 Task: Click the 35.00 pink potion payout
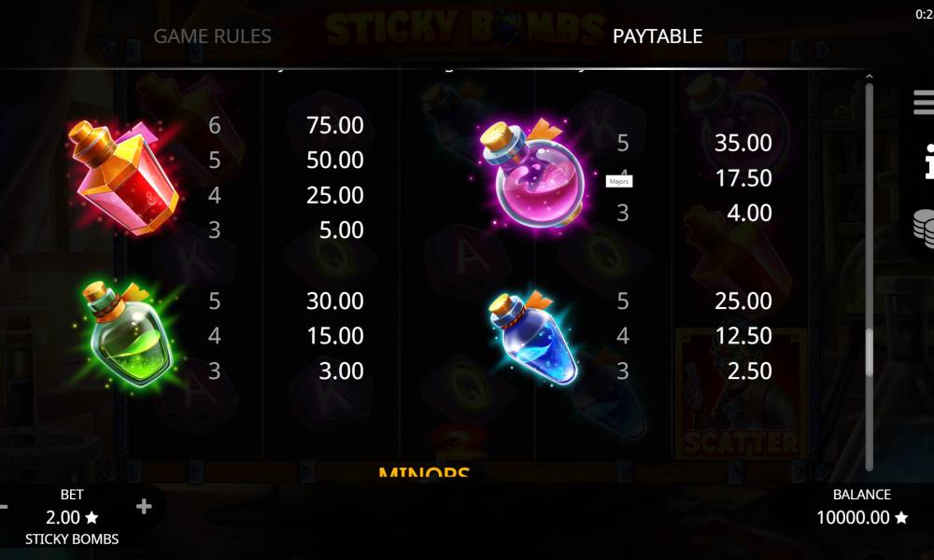coord(743,143)
